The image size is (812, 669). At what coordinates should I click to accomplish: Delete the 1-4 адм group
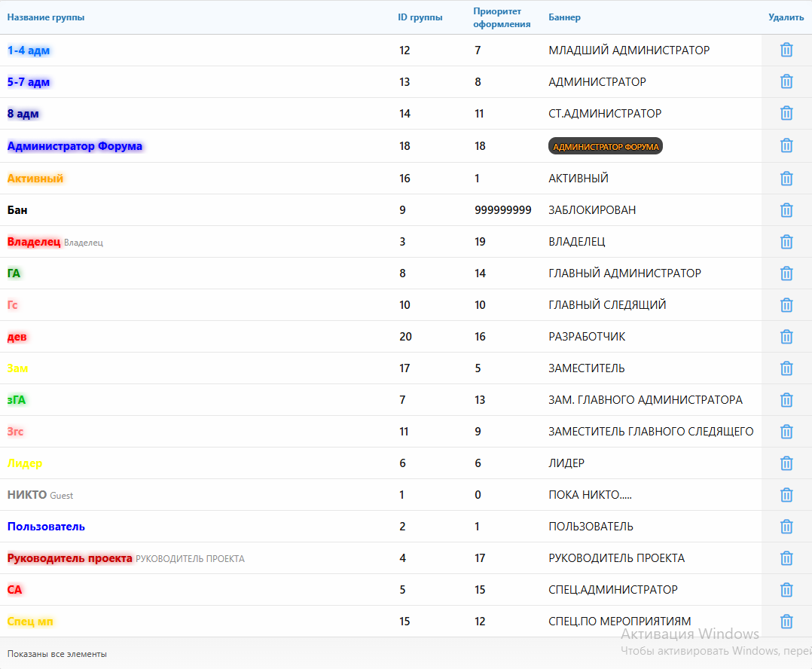(786, 50)
